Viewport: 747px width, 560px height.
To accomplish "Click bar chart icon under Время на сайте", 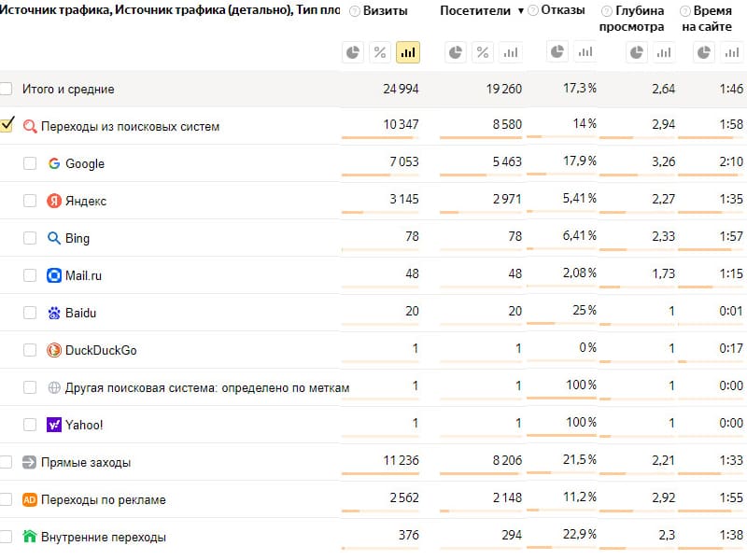I will 732,52.
